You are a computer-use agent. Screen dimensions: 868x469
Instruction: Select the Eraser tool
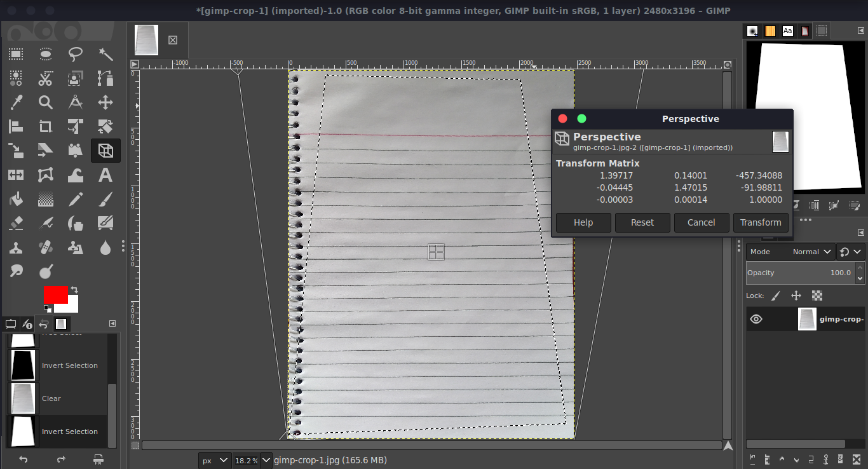(16, 223)
